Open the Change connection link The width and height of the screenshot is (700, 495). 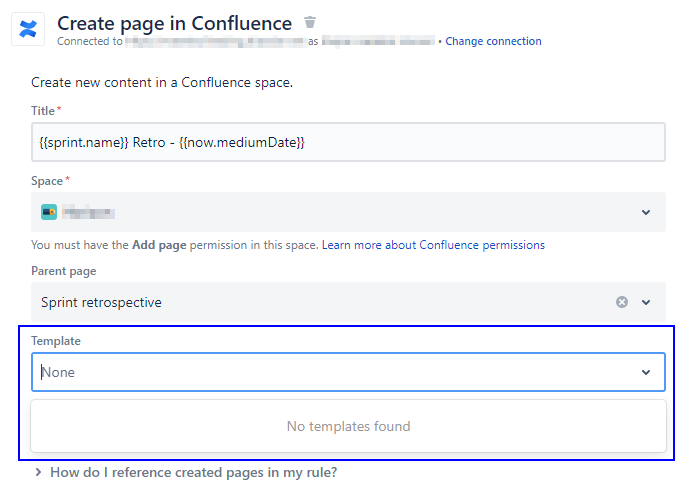pyautogui.click(x=493, y=41)
